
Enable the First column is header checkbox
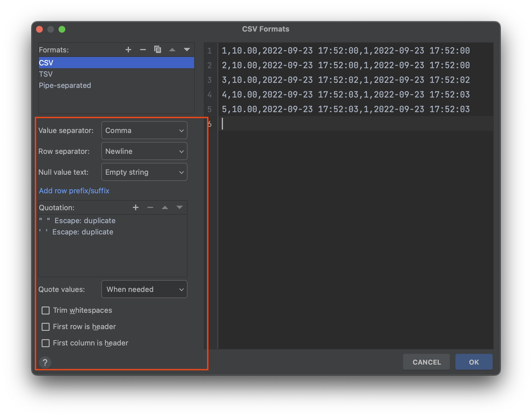tap(46, 343)
